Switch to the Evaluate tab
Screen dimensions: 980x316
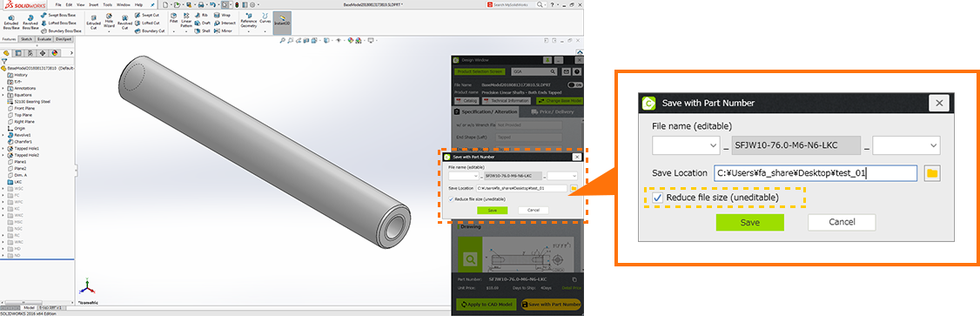pos(44,39)
